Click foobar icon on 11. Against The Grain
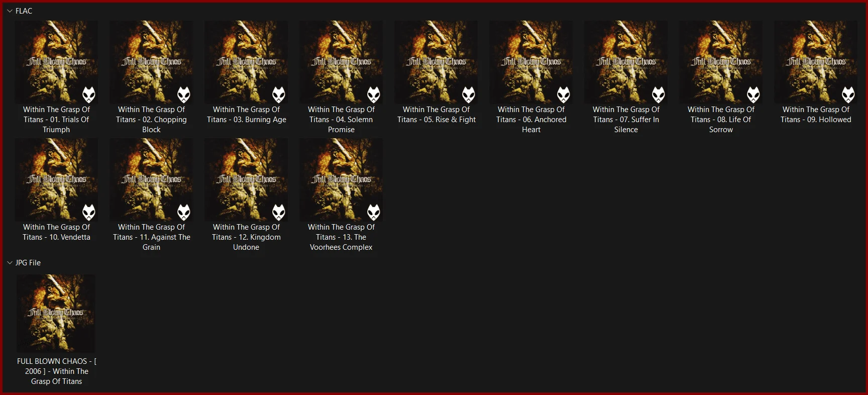This screenshot has height=395, width=868. tap(184, 212)
